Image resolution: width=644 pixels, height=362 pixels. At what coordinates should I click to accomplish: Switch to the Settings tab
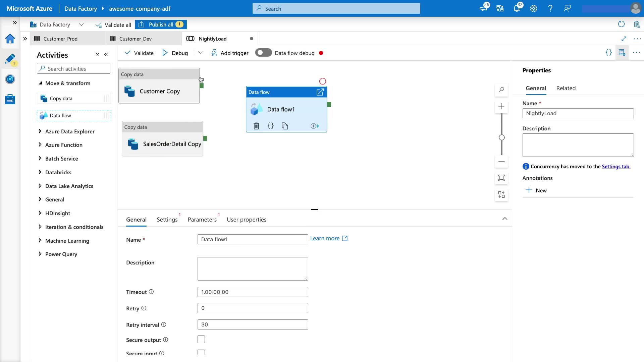pyautogui.click(x=167, y=220)
